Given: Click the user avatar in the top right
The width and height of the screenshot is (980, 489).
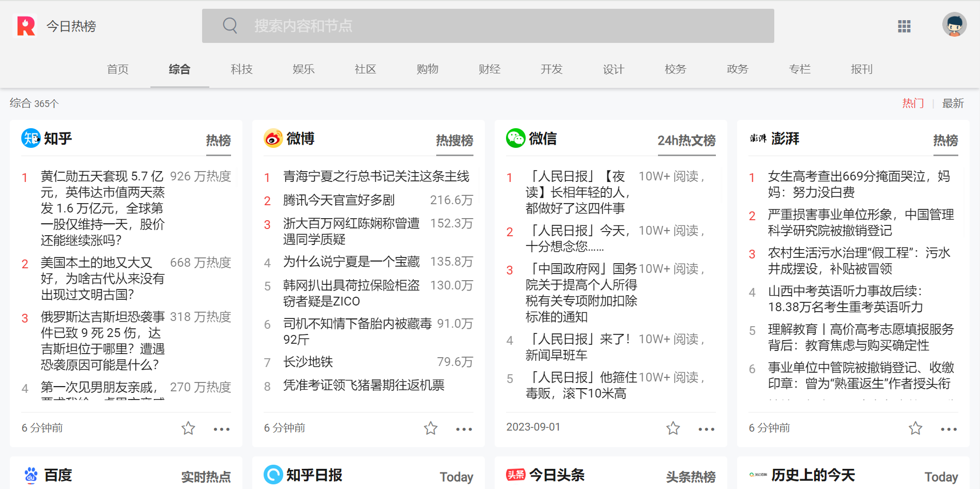Looking at the screenshot, I should (x=954, y=24).
